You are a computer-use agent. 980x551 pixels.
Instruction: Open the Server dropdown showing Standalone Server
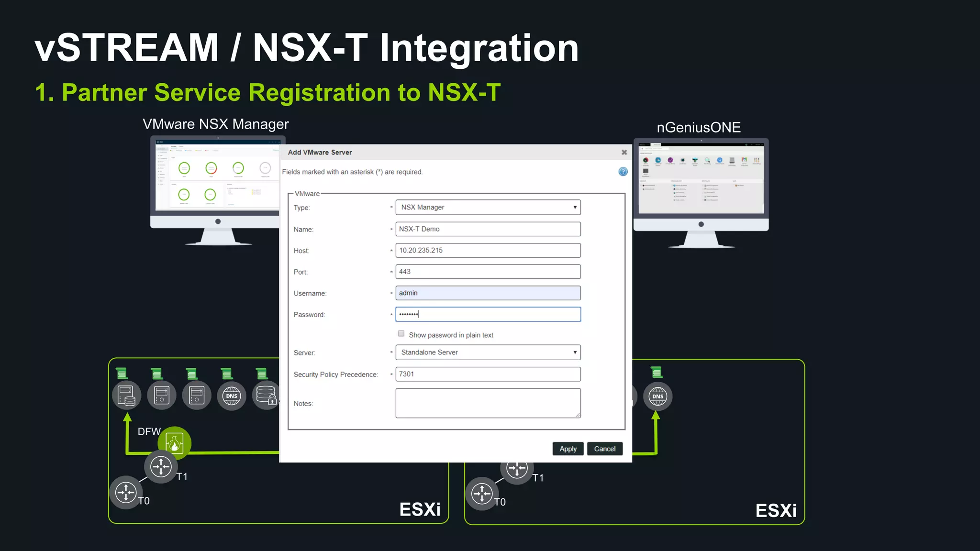(488, 353)
